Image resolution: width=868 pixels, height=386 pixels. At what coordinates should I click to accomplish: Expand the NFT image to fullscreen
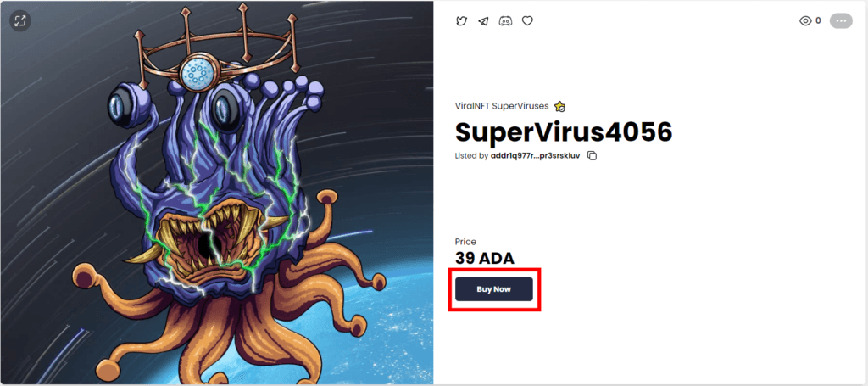[x=20, y=21]
